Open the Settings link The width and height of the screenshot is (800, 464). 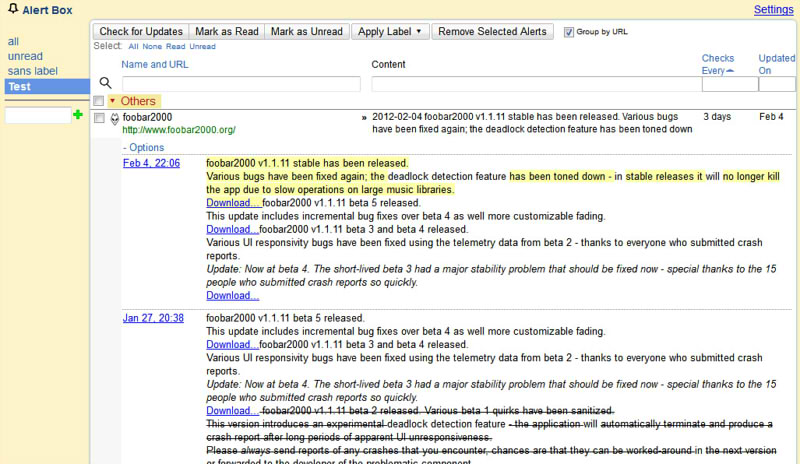tap(773, 10)
